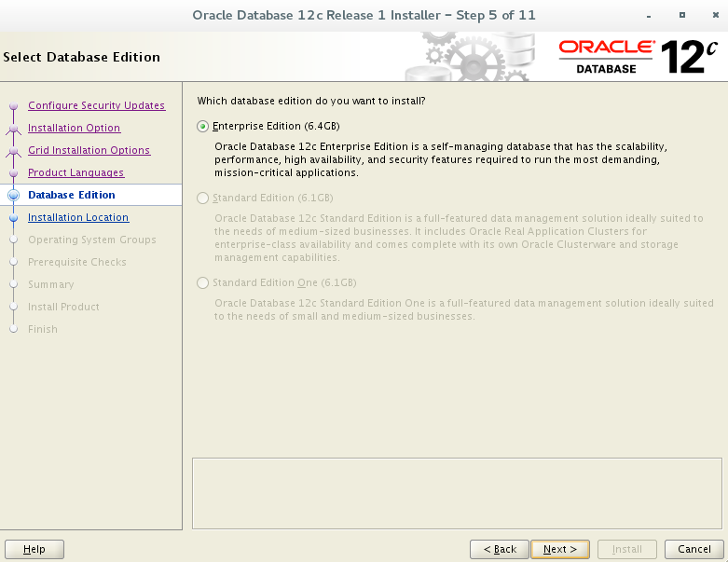This screenshot has width=728, height=562.
Task: Select Enterprise Edition radio button
Action: 202,126
